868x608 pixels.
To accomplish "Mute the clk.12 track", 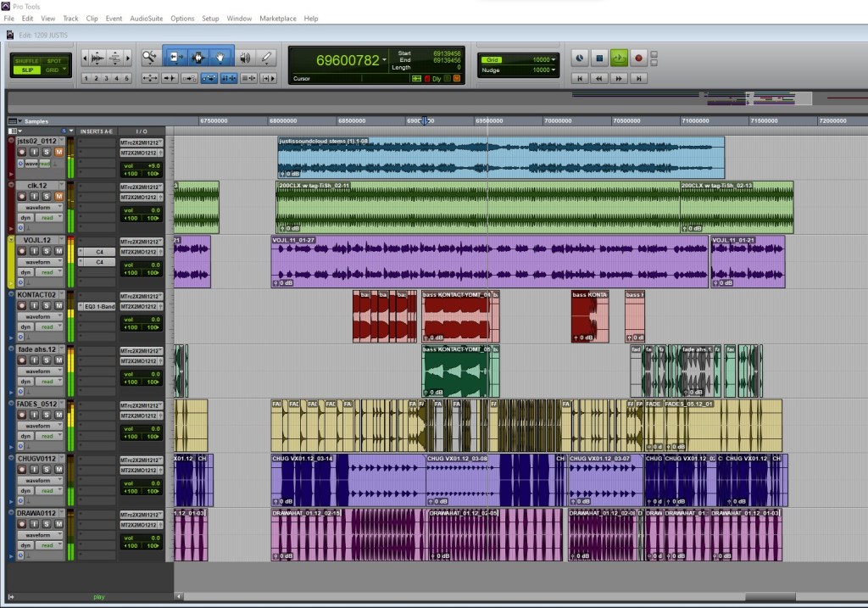I will pyautogui.click(x=58, y=197).
